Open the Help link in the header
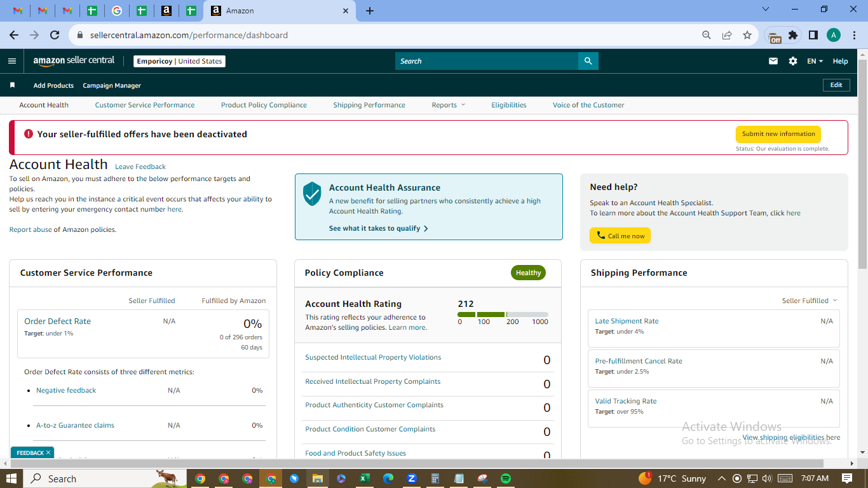 click(840, 61)
